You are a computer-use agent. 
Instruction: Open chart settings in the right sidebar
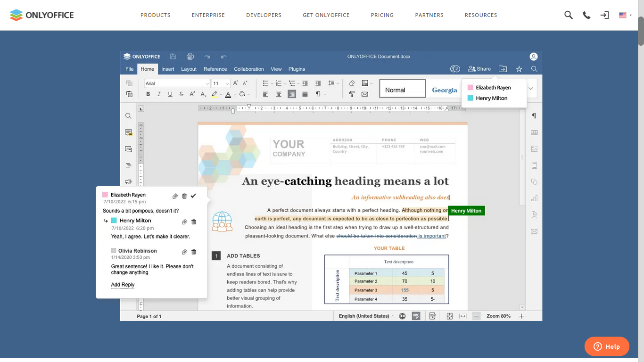534,198
